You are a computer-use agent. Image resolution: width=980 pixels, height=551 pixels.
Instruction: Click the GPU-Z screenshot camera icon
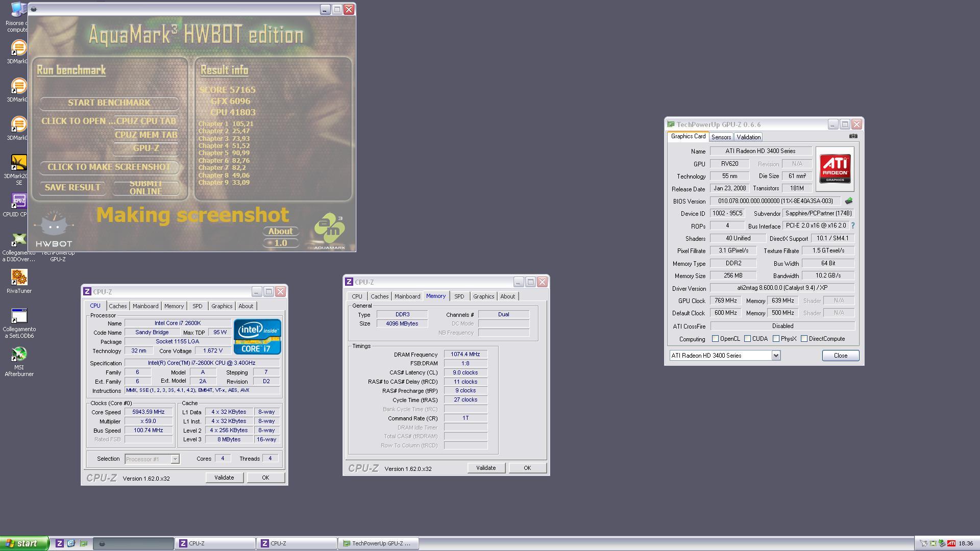tap(853, 136)
